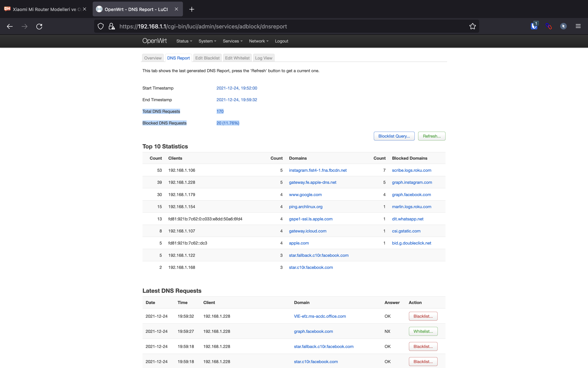Open the Bitwarden extension icon
The width and height of the screenshot is (588, 368).
pyautogui.click(x=534, y=26)
